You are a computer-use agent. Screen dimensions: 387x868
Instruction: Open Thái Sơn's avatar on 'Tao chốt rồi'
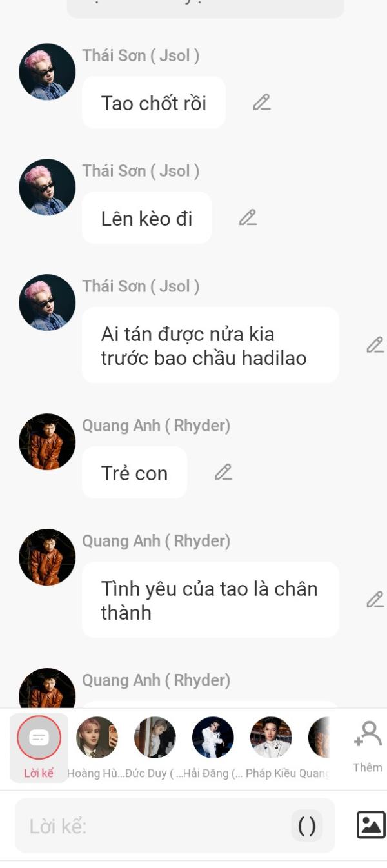(47, 72)
